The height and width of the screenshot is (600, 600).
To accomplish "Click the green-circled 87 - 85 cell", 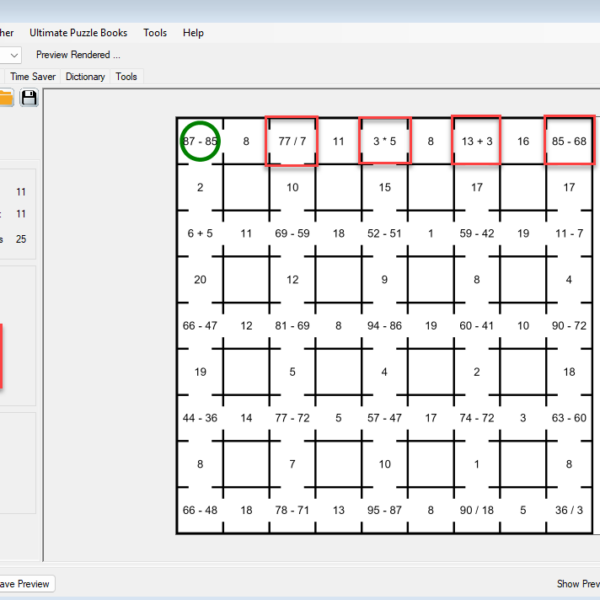I will pos(200,141).
